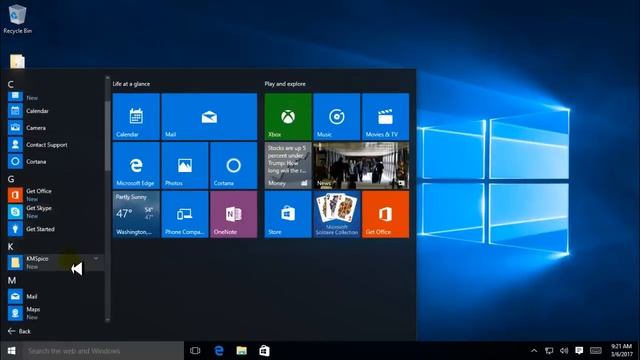Open the network tray icon

point(549,351)
